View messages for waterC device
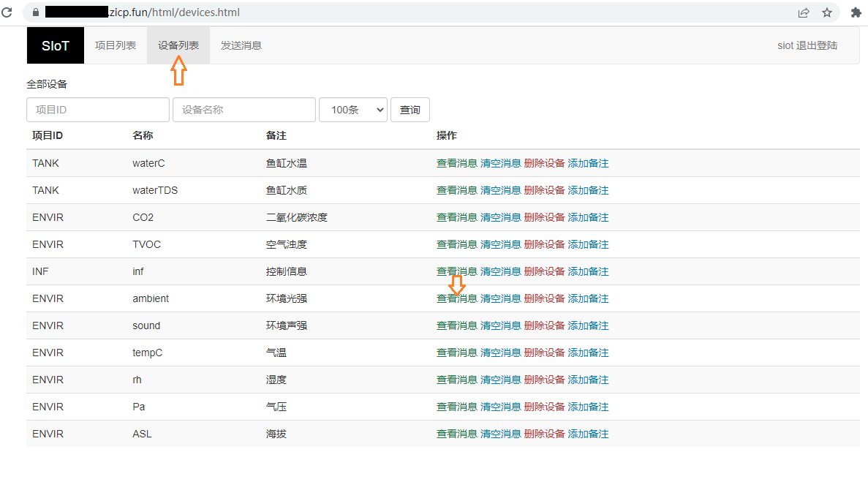868x482 pixels. (457, 163)
